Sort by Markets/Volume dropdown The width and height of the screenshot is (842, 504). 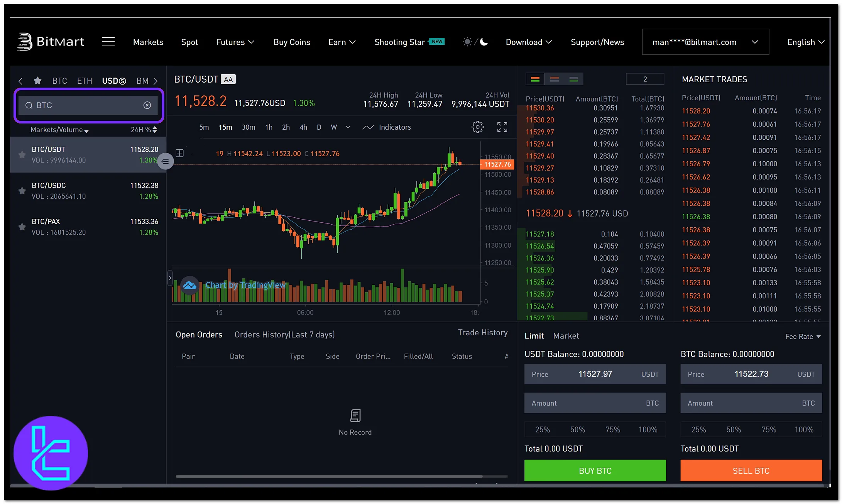point(59,130)
